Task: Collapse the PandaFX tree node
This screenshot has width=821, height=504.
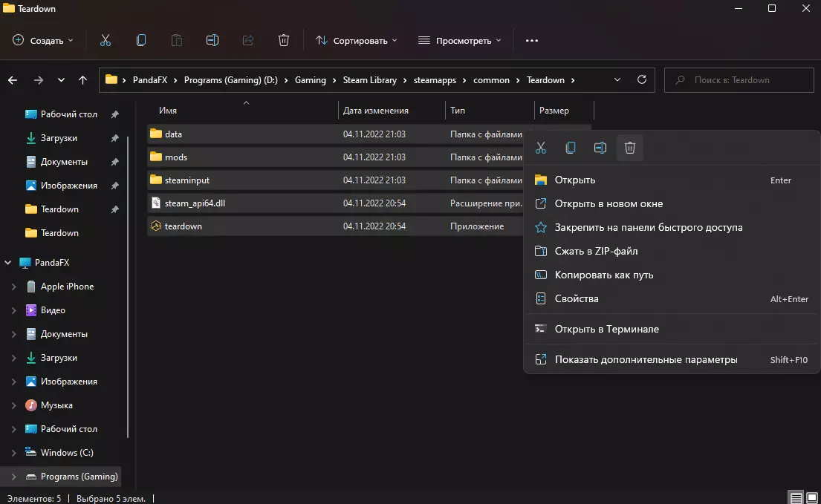Action: point(8,263)
